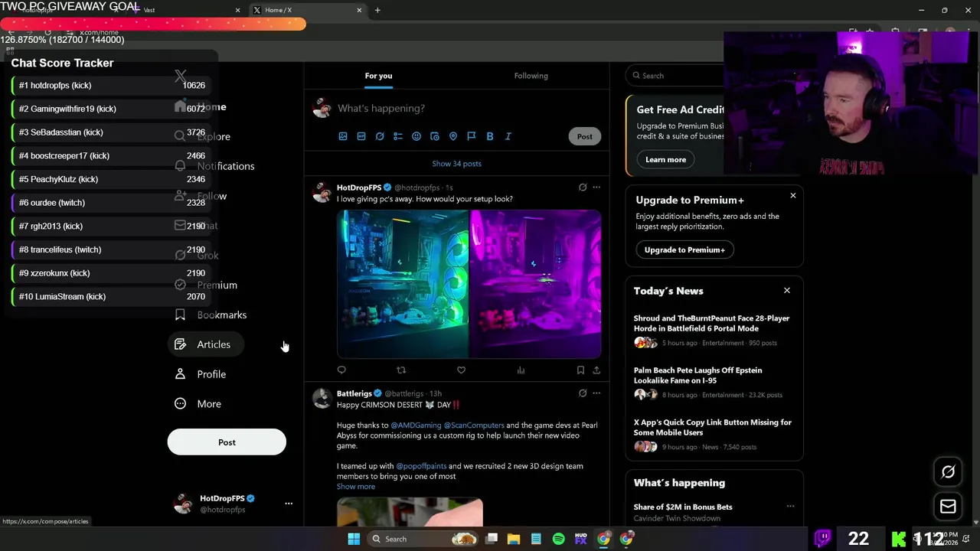Viewport: 980px width, 551px height.
Task: Open Bookmarks in sidebar
Action: point(211,315)
